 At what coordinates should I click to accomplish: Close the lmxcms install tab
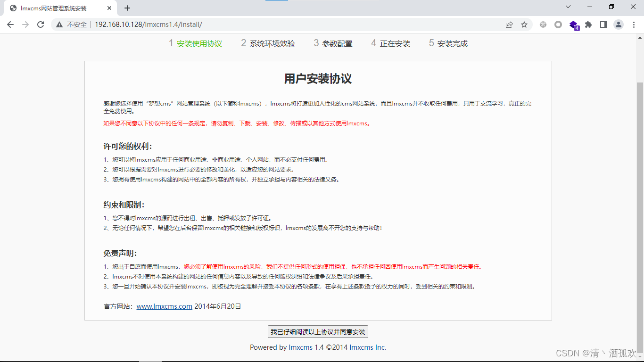point(109,8)
